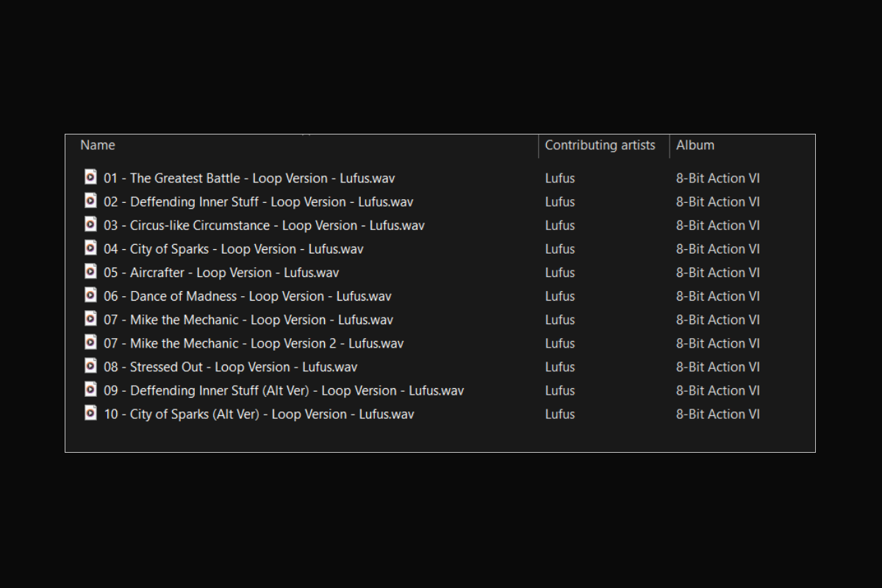Sort files by the Name column header
Screen dimensions: 882x588
point(98,146)
